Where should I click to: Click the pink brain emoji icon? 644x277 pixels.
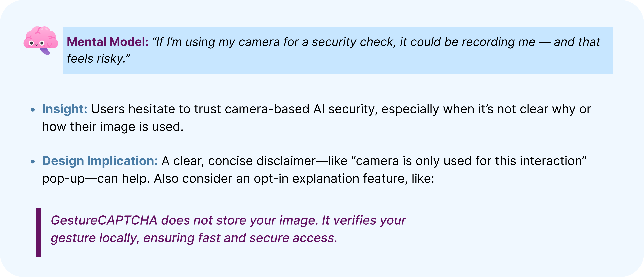(41, 40)
